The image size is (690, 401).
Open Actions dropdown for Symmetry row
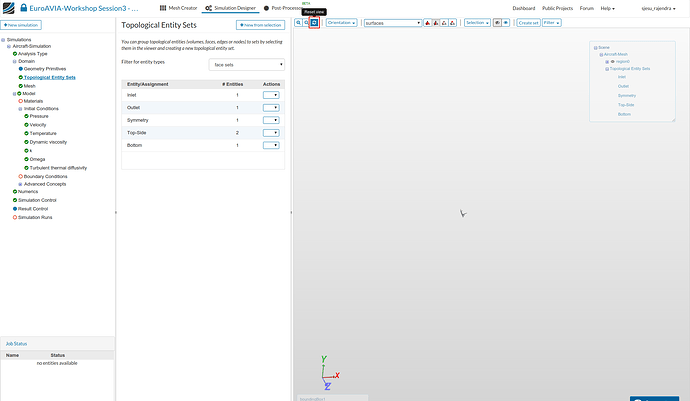(271, 120)
